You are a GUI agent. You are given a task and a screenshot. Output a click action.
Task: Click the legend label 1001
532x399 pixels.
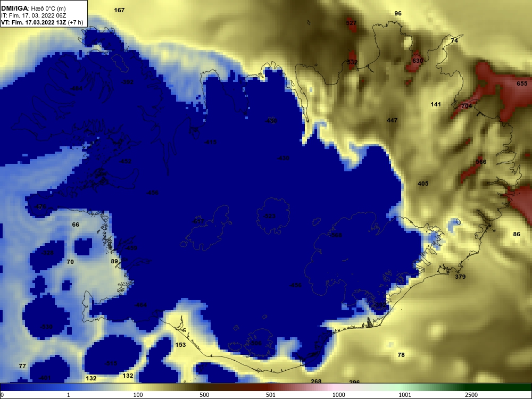tap(405, 395)
